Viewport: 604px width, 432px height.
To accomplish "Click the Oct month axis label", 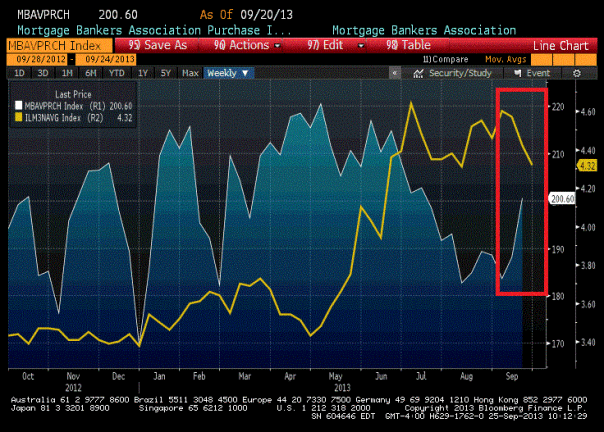I will click(x=28, y=376).
